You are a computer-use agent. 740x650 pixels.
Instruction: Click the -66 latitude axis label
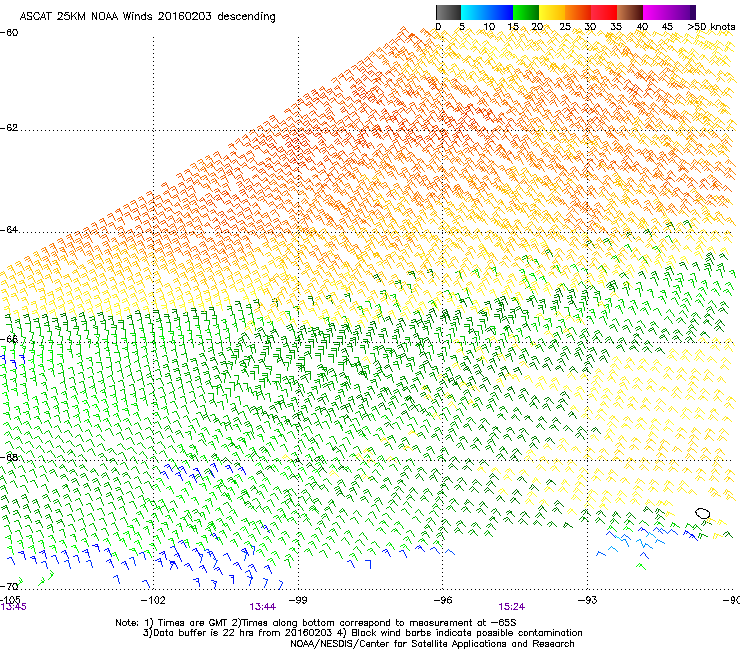(x=9, y=339)
